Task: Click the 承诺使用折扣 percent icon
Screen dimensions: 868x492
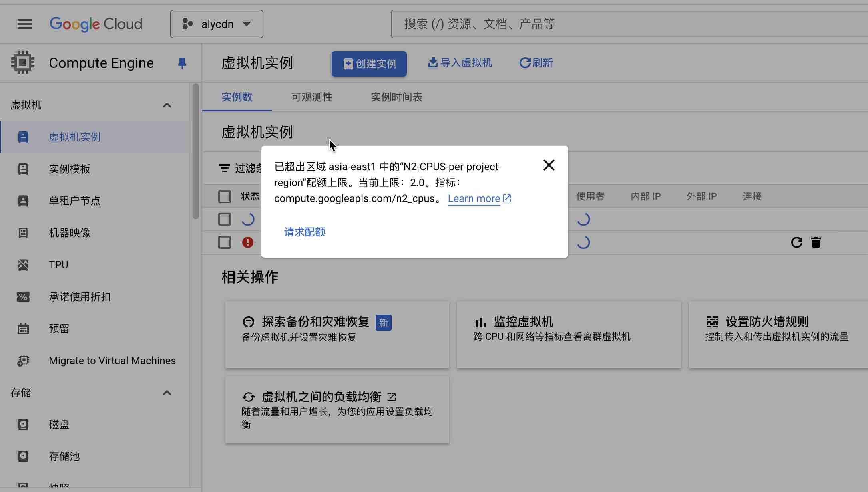Action: pos(23,297)
